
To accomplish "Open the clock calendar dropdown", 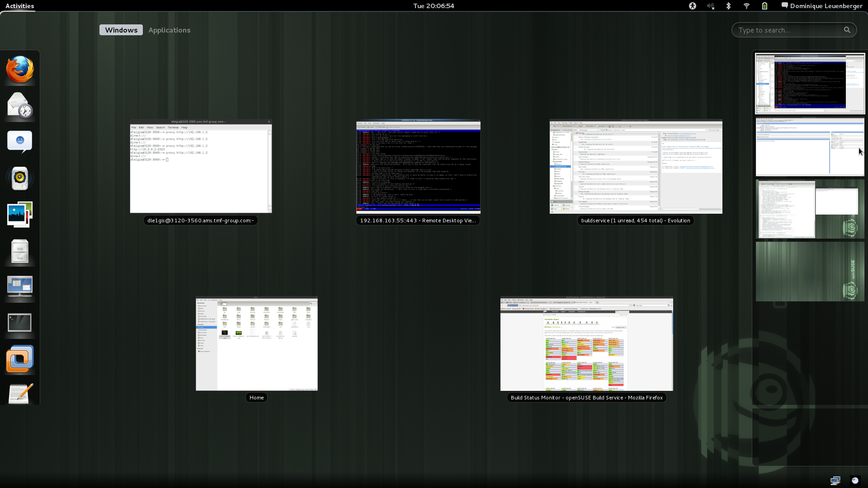I will pos(433,6).
